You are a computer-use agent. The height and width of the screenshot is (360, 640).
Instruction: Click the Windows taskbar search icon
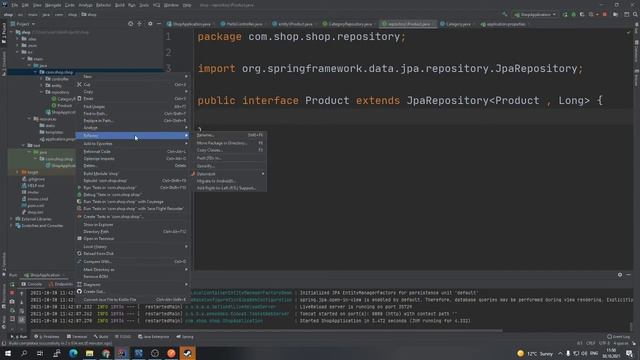(24, 353)
